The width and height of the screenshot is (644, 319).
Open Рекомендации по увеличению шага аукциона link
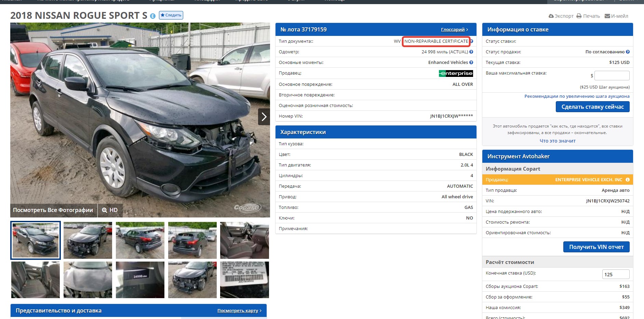(x=577, y=96)
